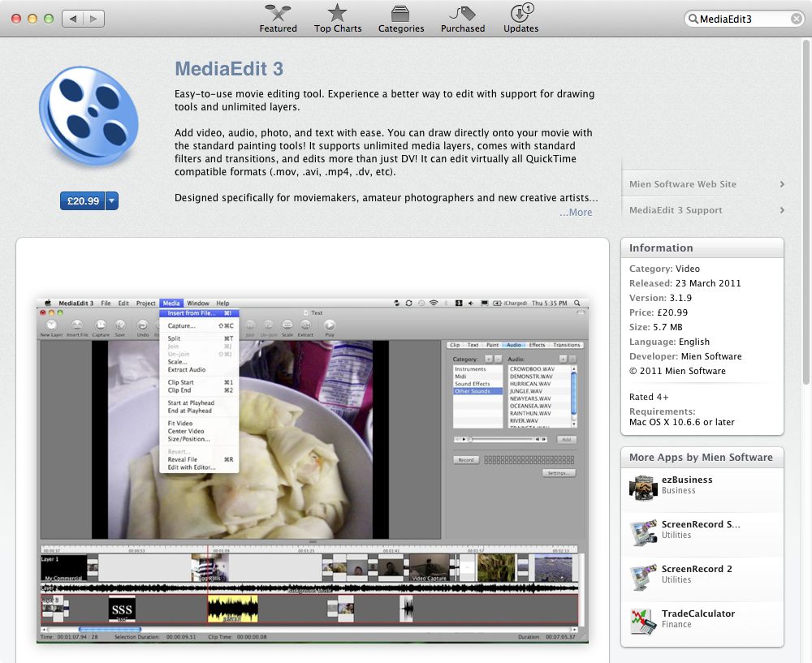This screenshot has width=812, height=663.
Task: Click the chevron beside MediaEdit 3 Support
Action: (782, 210)
